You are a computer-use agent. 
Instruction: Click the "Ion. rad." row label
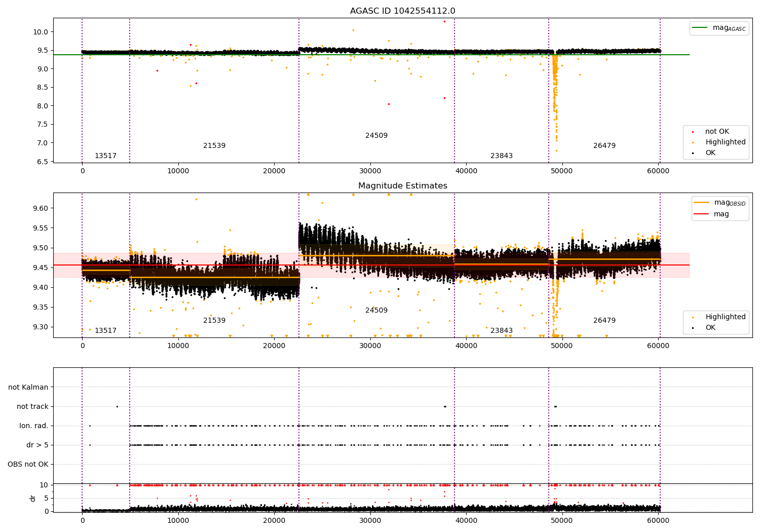click(34, 426)
